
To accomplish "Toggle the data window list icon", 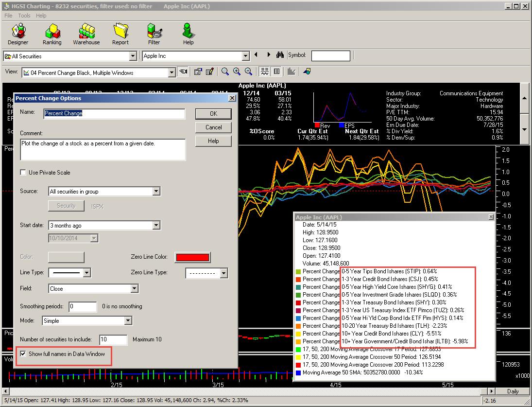I will [x=276, y=71].
